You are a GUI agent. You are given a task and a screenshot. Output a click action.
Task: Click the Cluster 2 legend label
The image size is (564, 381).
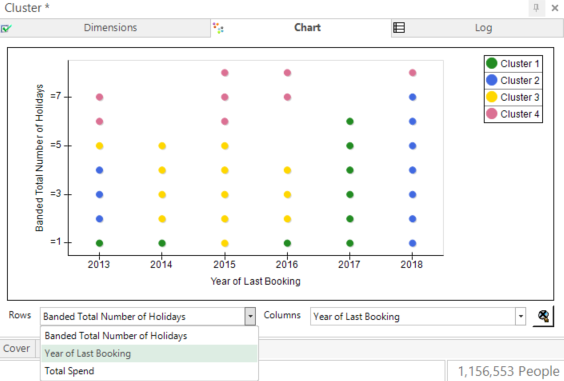[520, 80]
